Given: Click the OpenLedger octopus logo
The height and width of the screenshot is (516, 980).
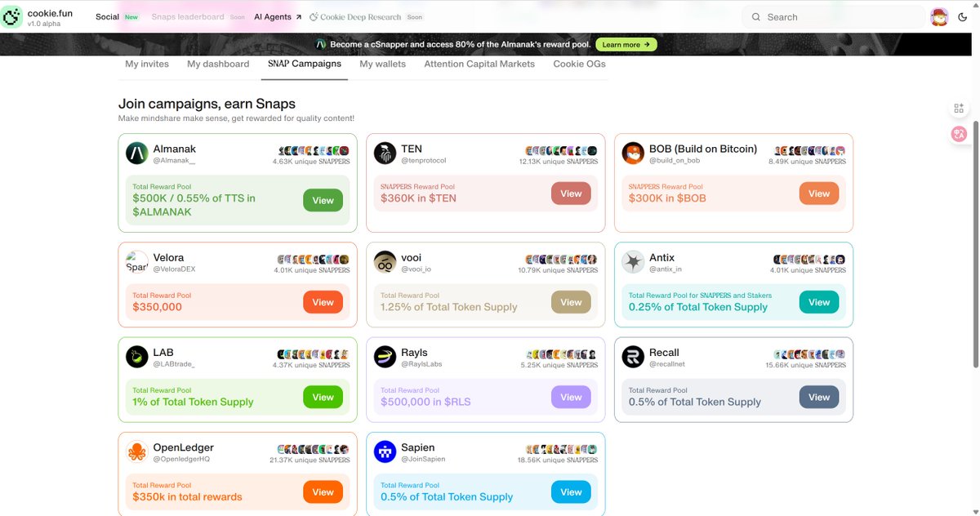Looking at the screenshot, I should coord(136,451).
